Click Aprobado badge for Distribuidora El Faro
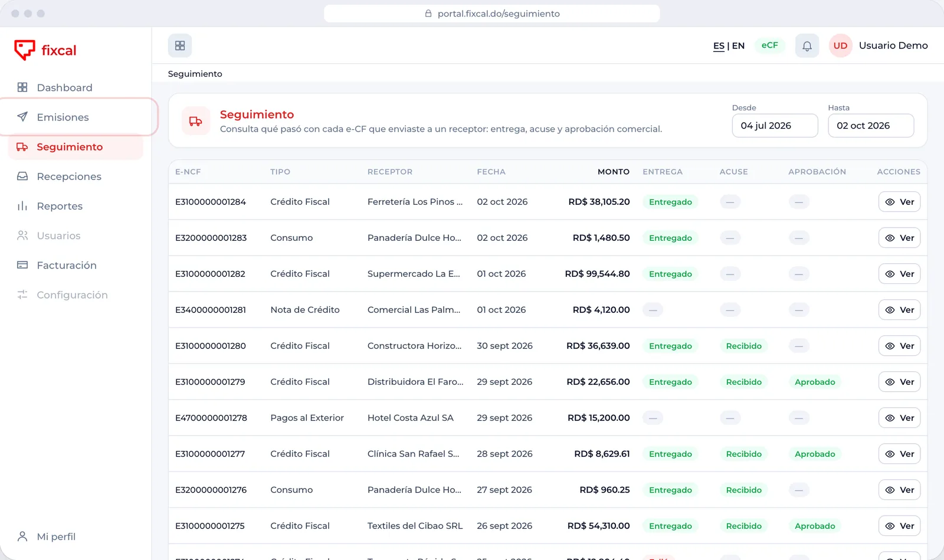The image size is (944, 560). tap(815, 382)
